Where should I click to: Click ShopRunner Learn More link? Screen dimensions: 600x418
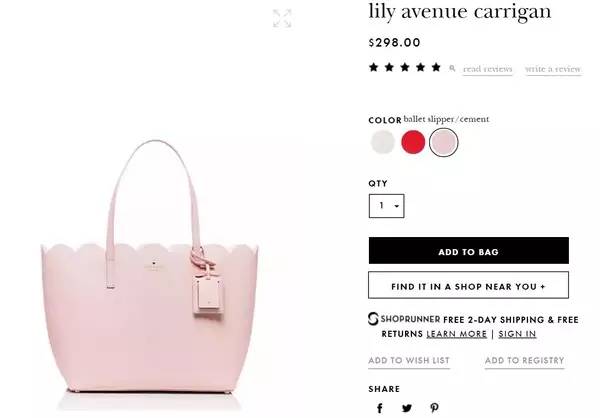tap(457, 334)
